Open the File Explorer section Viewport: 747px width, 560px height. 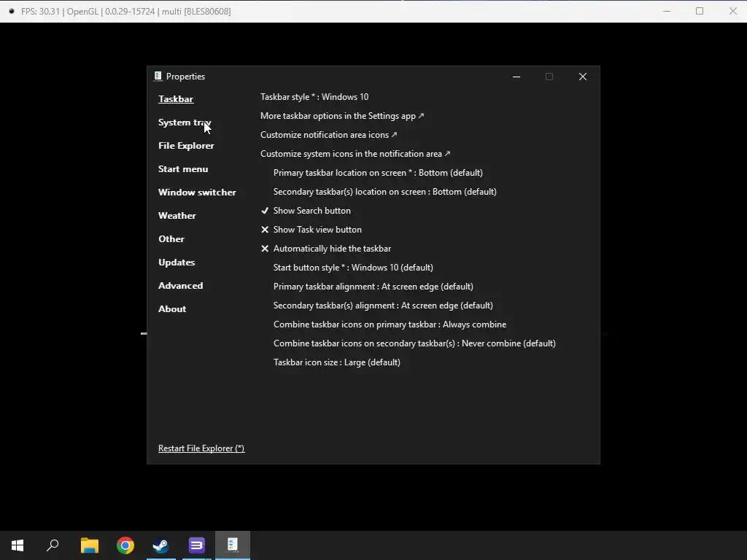186,146
